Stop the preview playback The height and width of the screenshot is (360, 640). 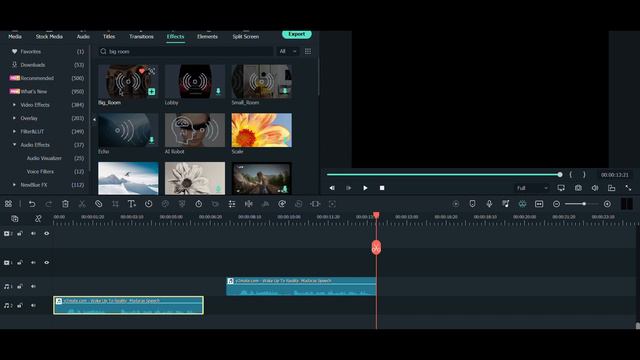tap(382, 188)
